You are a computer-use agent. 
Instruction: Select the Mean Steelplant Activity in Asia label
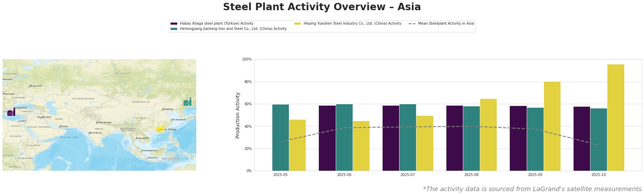pyautogui.click(x=446, y=24)
